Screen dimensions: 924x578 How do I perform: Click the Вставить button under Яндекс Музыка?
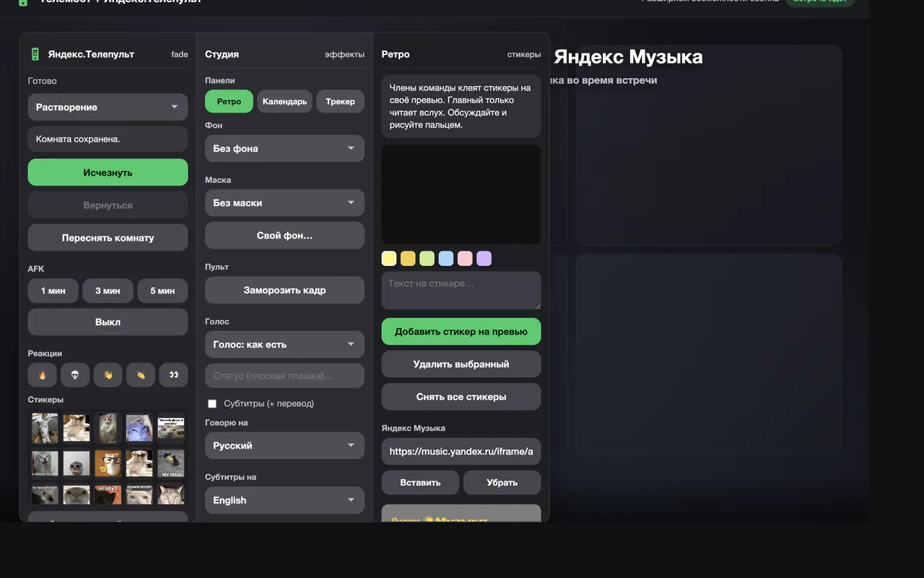pos(420,483)
